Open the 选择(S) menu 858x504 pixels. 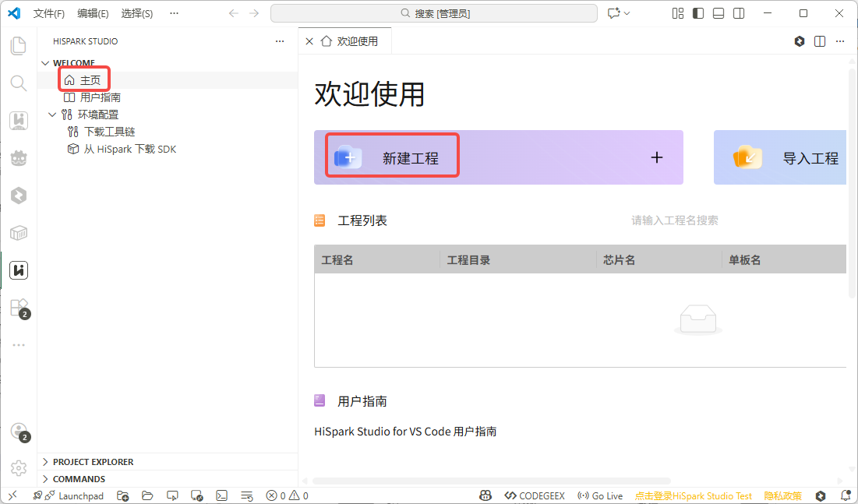[137, 13]
